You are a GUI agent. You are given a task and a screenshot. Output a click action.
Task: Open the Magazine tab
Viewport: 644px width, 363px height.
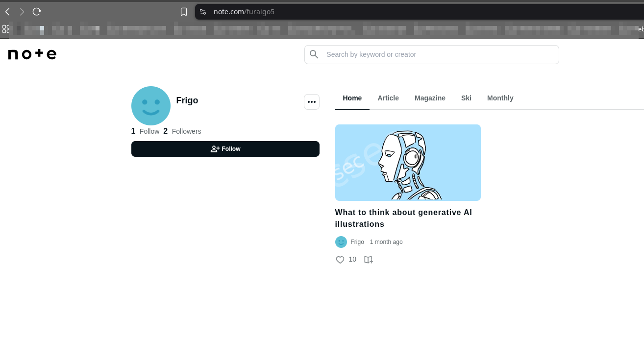[x=430, y=98]
